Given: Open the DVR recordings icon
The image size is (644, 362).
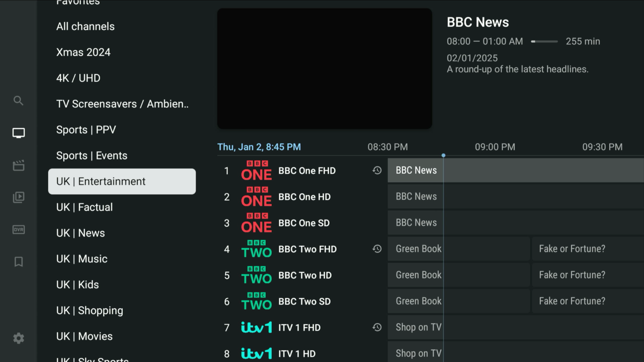Looking at the screenshot, I should click(x=18, y=230).
